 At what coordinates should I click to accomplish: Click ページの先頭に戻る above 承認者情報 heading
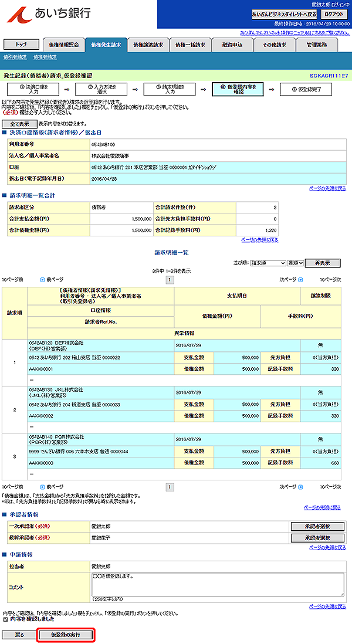[323, 507]
